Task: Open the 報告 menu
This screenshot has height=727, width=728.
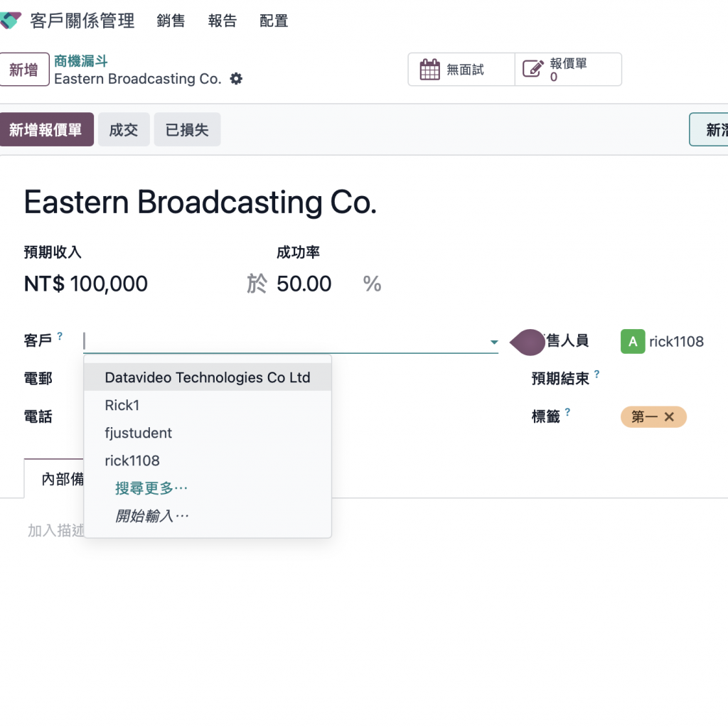Action: click(223, 21)
